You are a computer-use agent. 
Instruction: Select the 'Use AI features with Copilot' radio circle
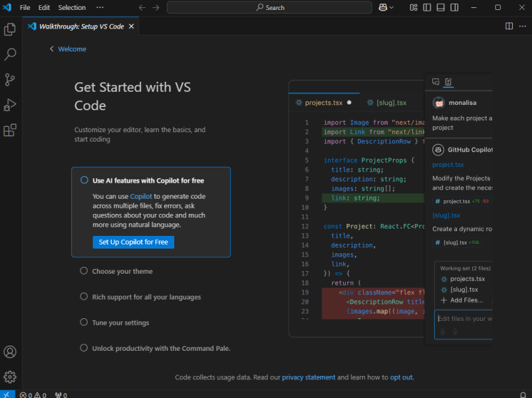point(84,179)
